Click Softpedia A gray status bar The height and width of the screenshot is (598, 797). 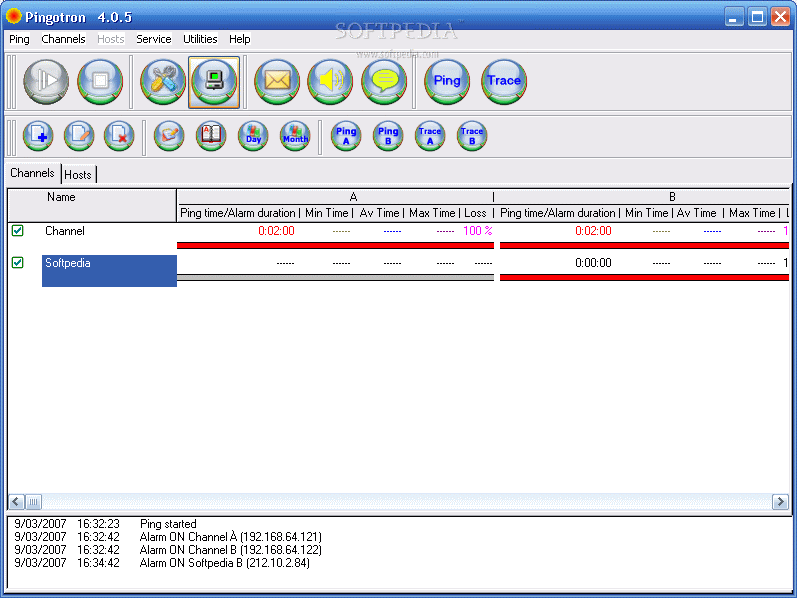pyautogui.click(x=335, y=278)
